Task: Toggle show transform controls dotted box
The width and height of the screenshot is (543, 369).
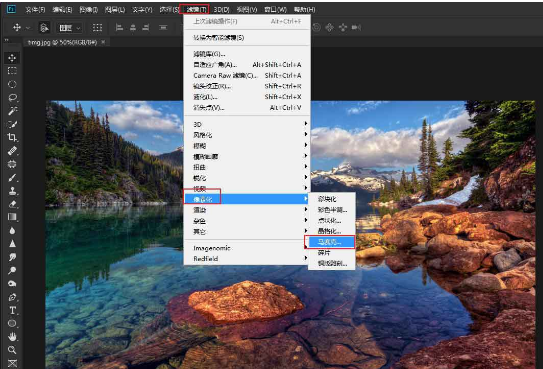Action: (97, 28)
